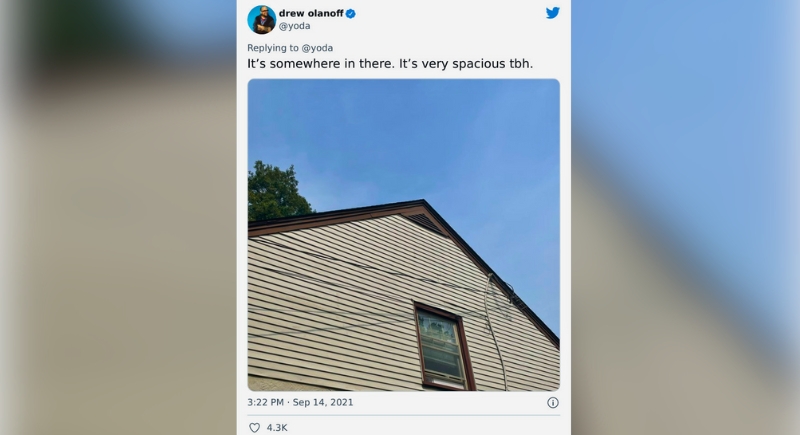The width and height of the screenshot is (800, 435).
Task: Open the 3:22 PM time link
Action: [x=265, y=402]
